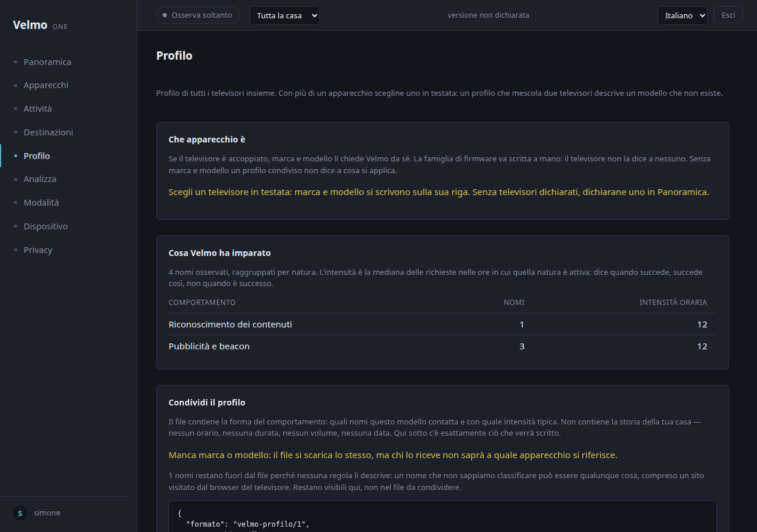The width and height of the screenshot is (757, 532).
Task: Click the NOMI column header
Action: pos(514,303)
